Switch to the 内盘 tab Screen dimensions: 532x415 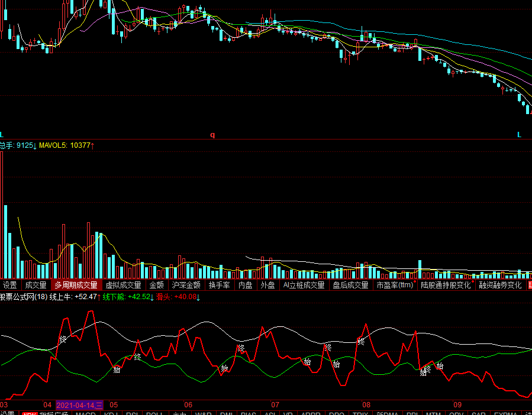[246, 285]
